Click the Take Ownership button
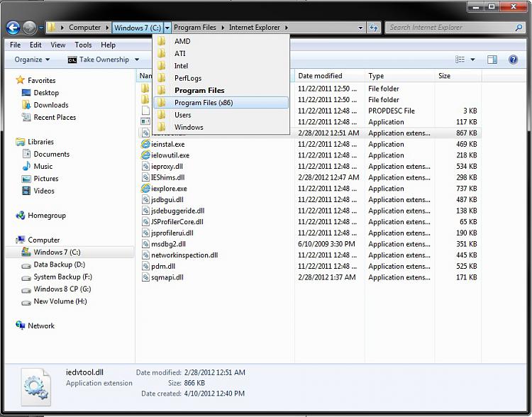 coord(99,60)
